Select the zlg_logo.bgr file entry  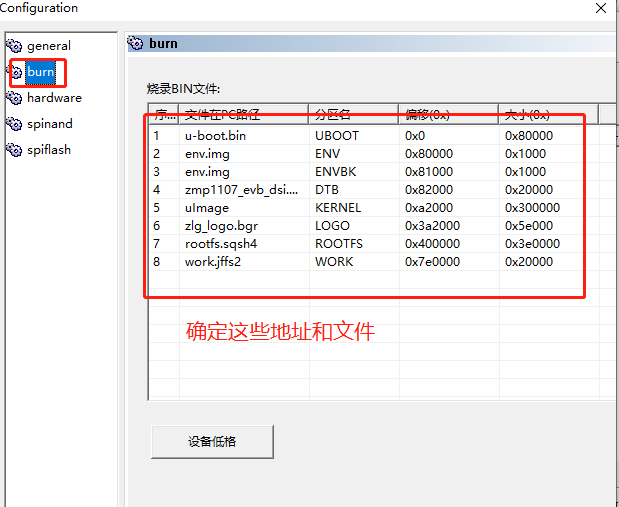pyautogui.click(x=221, y=226)
